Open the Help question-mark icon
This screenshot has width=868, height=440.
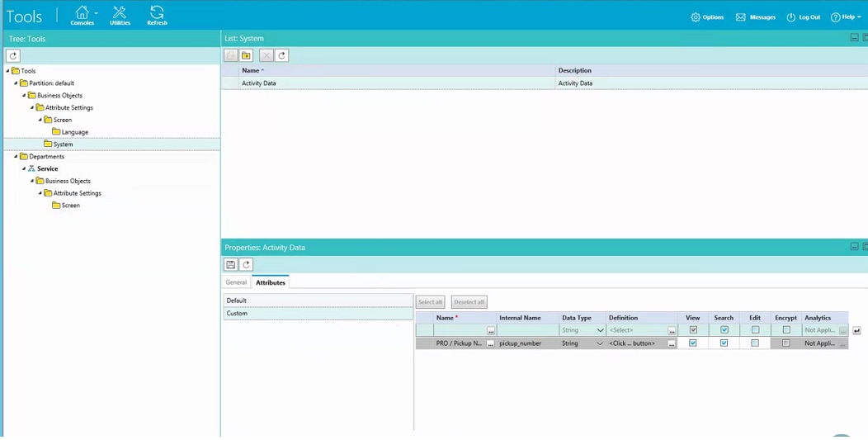click(835, 17)
